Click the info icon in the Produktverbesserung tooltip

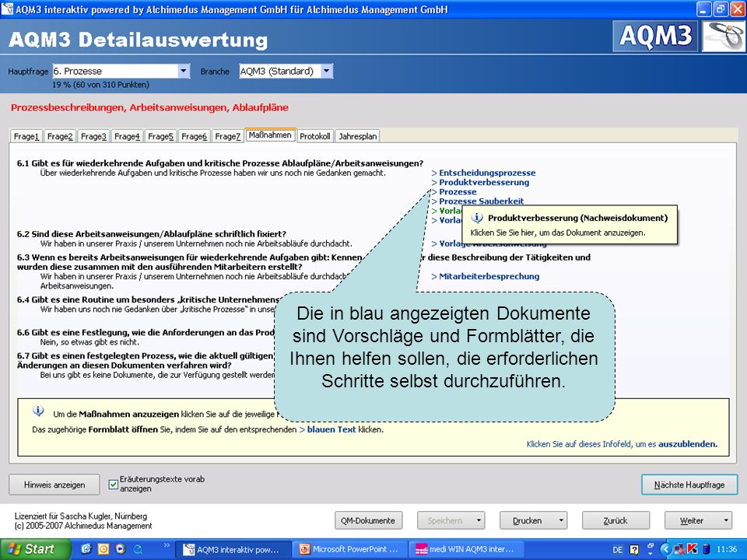coord(477,218)
